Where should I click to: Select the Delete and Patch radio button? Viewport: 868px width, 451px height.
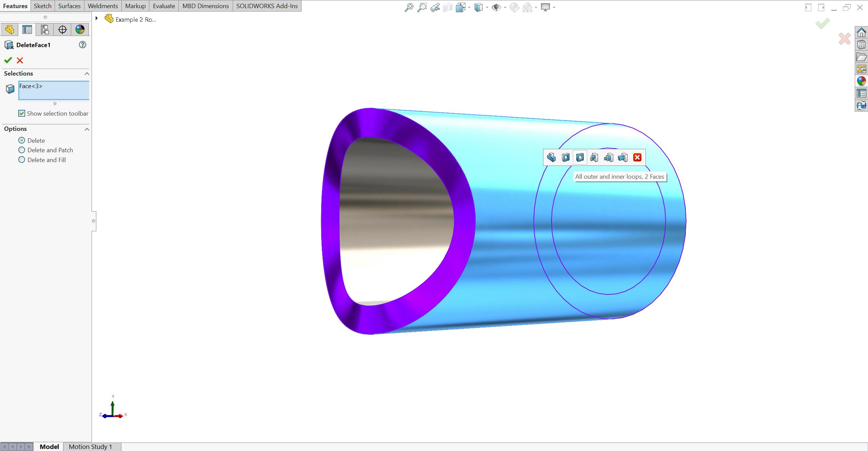pos(22,150)
